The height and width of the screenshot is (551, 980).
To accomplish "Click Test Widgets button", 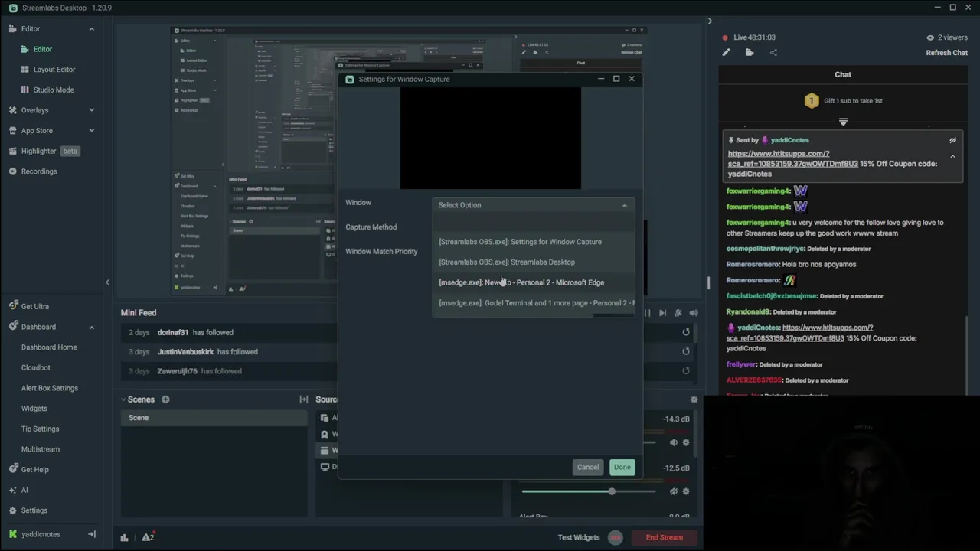I will coord(579,537).
